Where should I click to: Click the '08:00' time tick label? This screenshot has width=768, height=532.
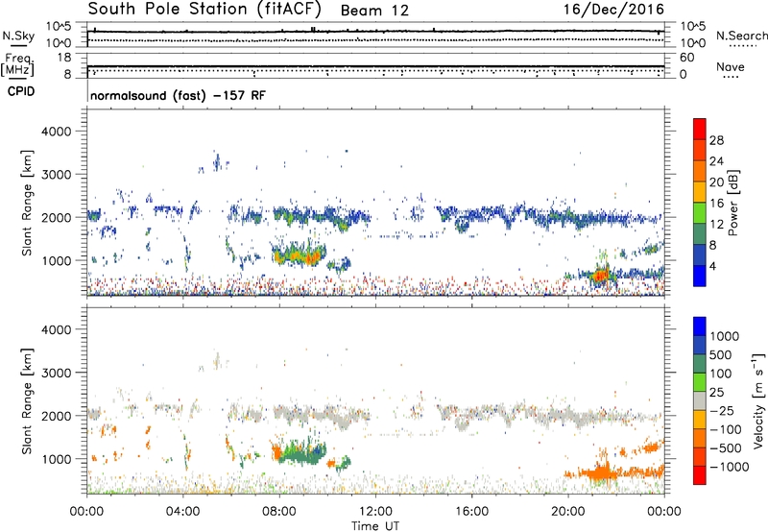(278, 512)
